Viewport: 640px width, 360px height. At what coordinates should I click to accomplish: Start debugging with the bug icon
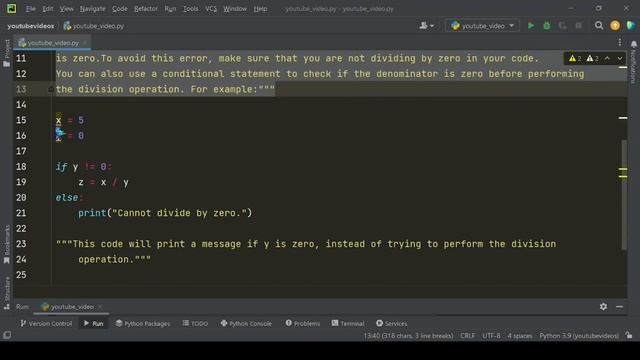click(547, 26)
